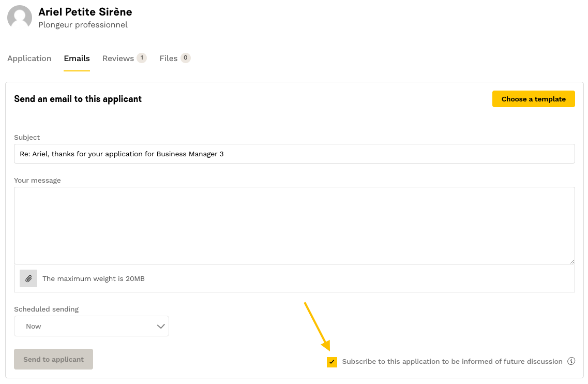Open the Reviews tab
This screenshot has height=384, width=588.
pyautogui.click(x=118, y=58)
